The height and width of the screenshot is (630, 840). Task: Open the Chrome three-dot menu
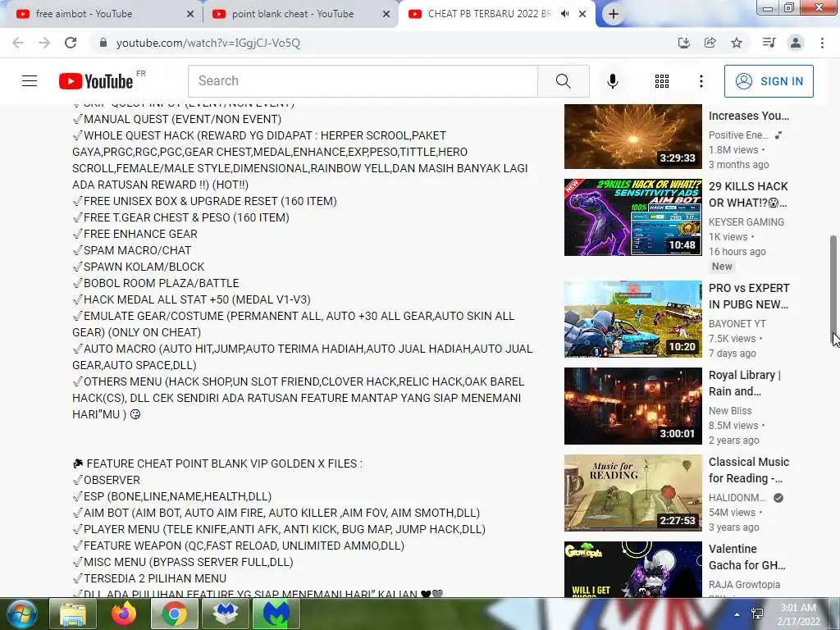[822, 43]
